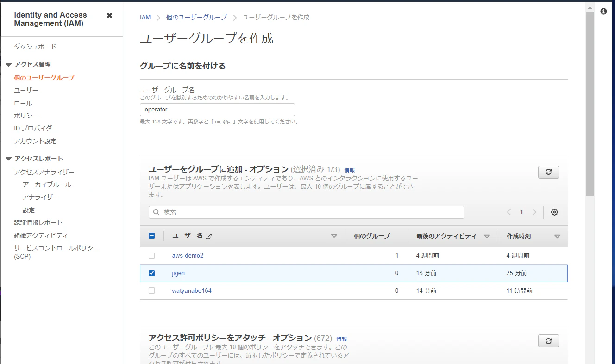Click the 25 分前 creation time cell
The height and width of the screenshot is (364, 615).
point(516,273)
